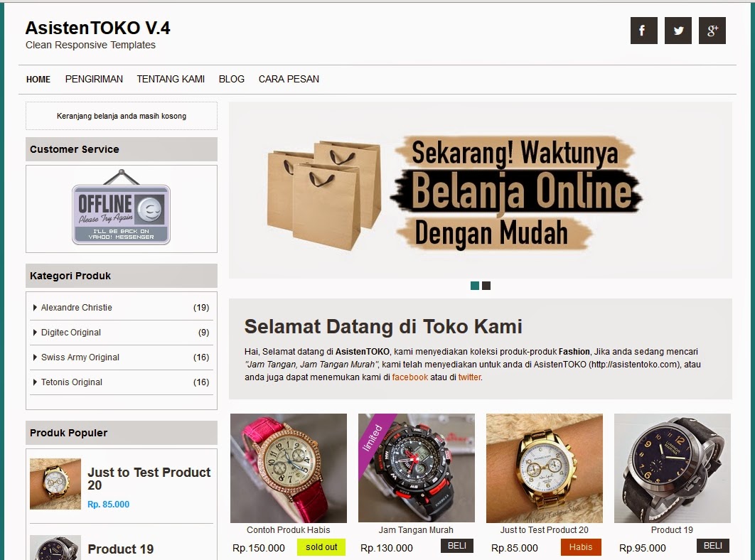This screenshot has width=755, height=560.
Task: Open the Facebook social icon
Action: coord(644,31)
